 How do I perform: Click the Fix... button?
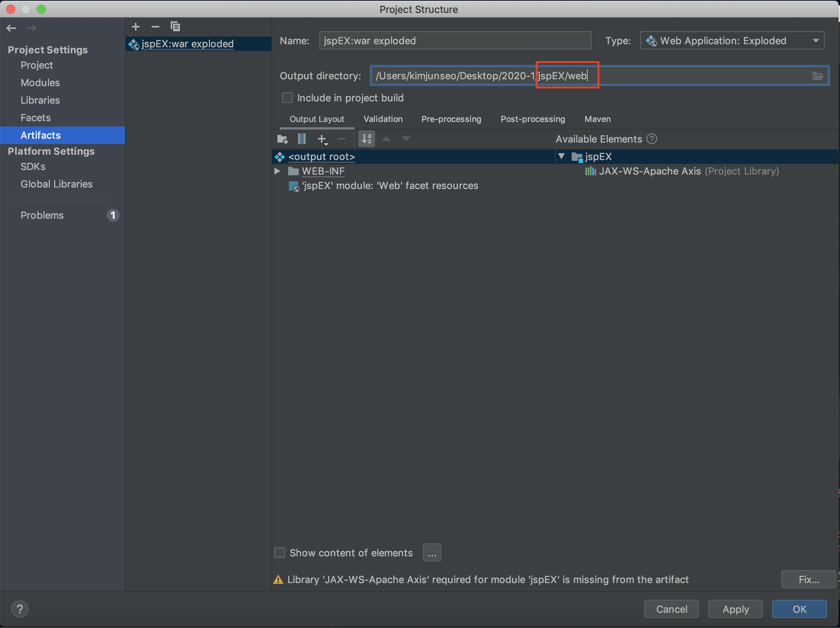808,580
